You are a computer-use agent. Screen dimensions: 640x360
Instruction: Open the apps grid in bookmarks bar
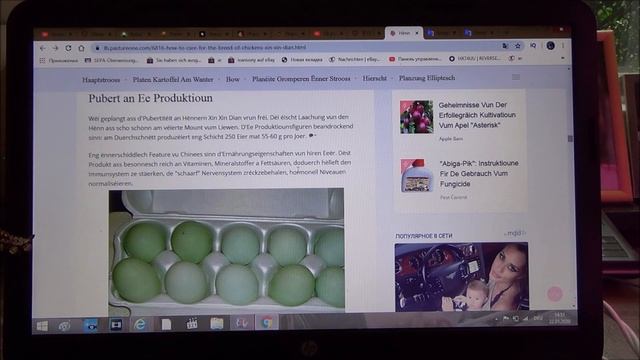click(x=42, y=60)
